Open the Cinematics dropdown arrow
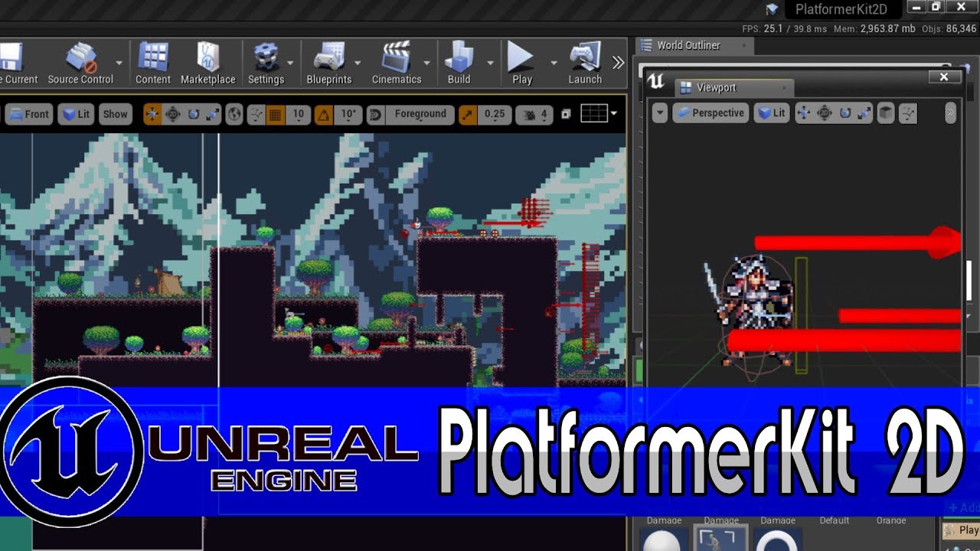 (427, 63)
